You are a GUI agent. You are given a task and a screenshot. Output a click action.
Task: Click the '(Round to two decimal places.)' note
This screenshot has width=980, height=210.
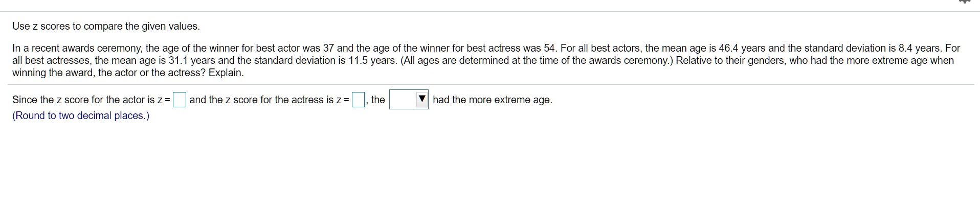(81, 115)
